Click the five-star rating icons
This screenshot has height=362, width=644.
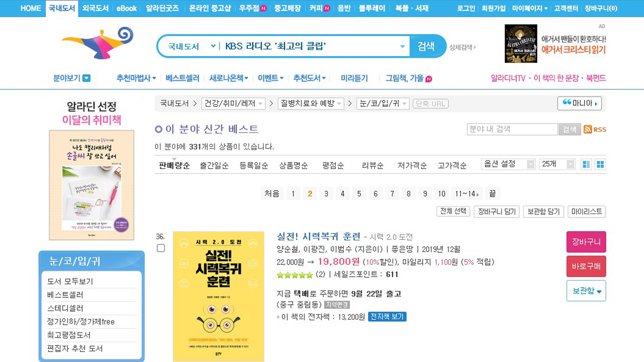click(295, 275)
